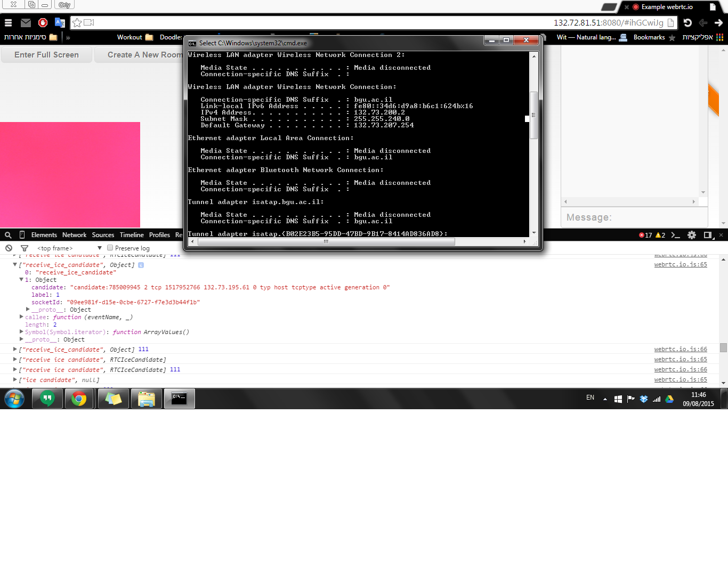Image resolution: width=728 pixels, height=568 pixels.
Task: Open Hangouts from the taskbar
Action: pyautogui.click(x=47, y=399)
